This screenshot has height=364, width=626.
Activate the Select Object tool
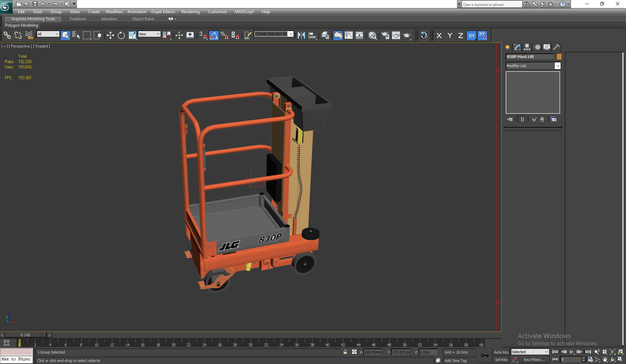tap(65, 35)
